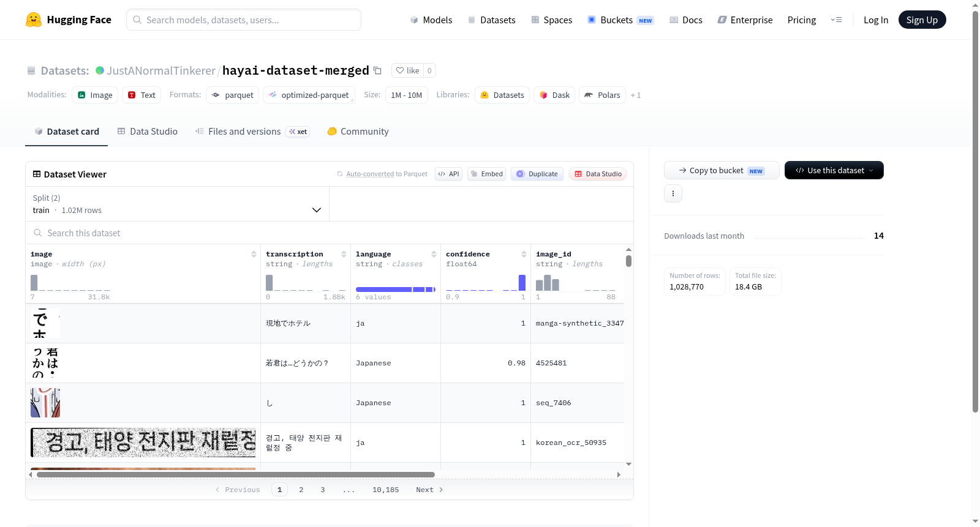Select the Text modality tag
This screenshot has width=980, height=527.
141,95
